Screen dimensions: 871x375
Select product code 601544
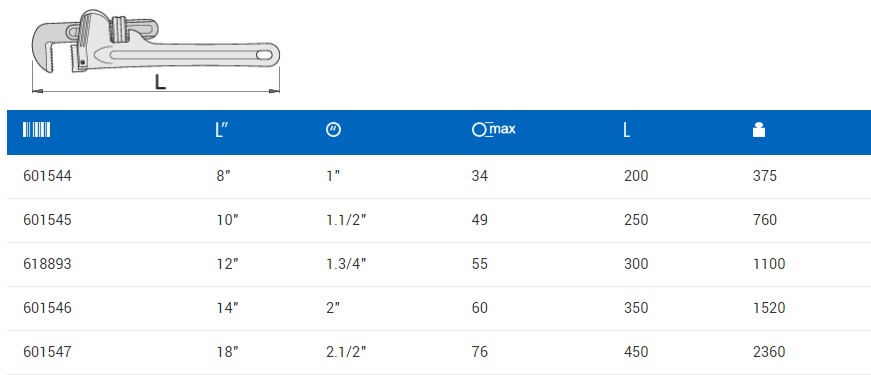pos(47,176)
